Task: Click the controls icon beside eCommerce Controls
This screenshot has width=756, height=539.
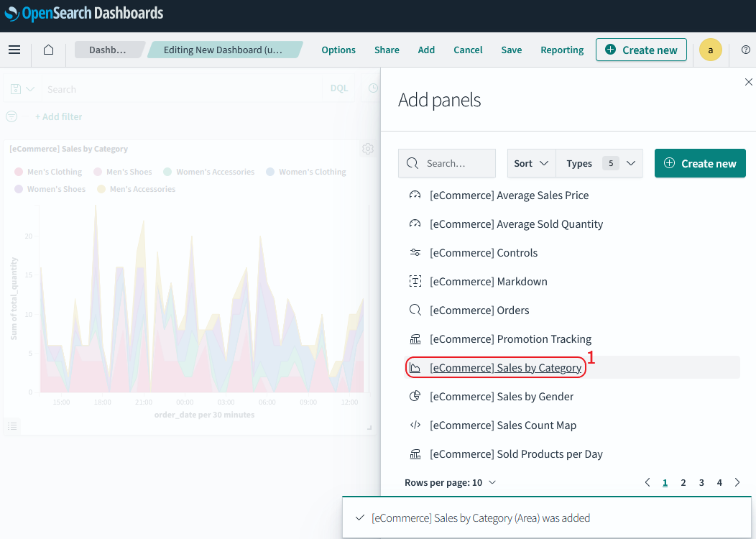Action: coord(415,253)
